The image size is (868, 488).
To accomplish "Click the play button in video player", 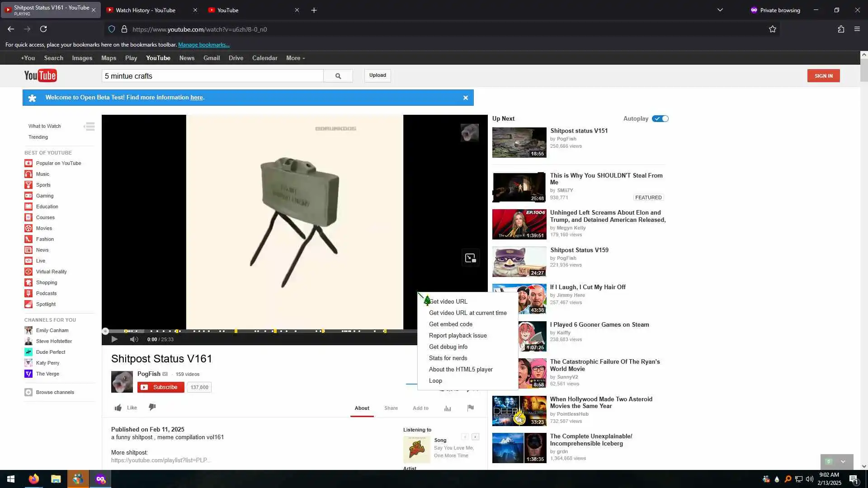I will pyautogui.click(x=114, y=339).
